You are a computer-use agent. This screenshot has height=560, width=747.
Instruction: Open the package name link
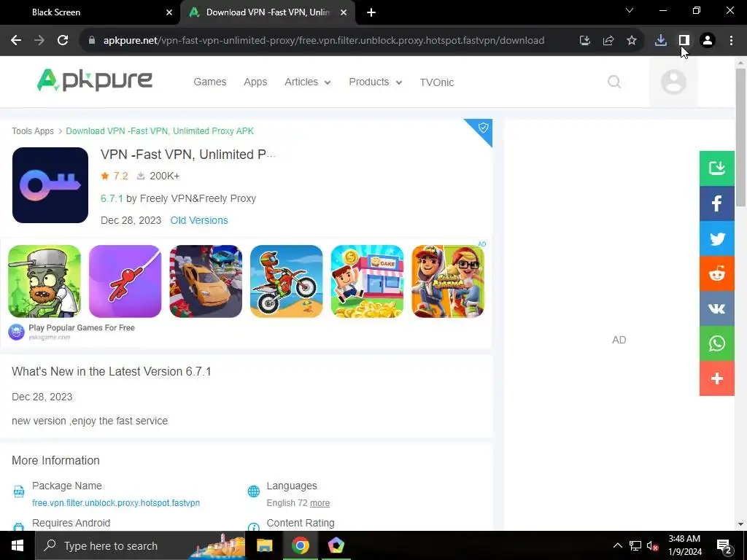coord(116,503)
